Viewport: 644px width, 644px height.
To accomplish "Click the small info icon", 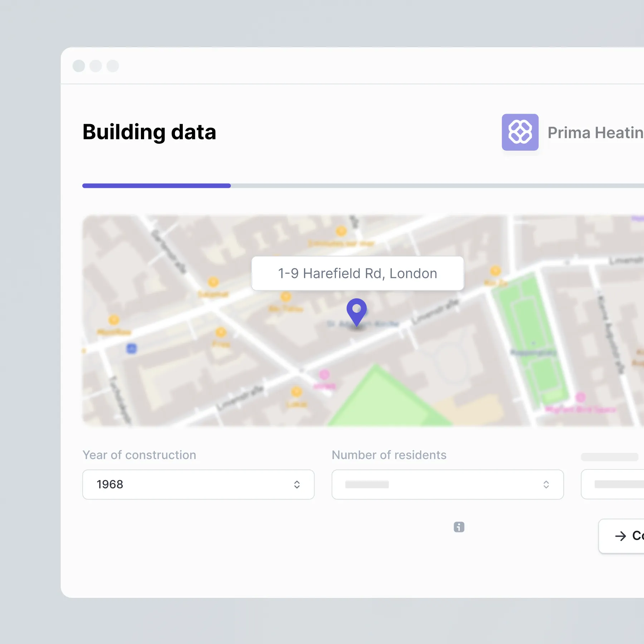I will 459,527.
